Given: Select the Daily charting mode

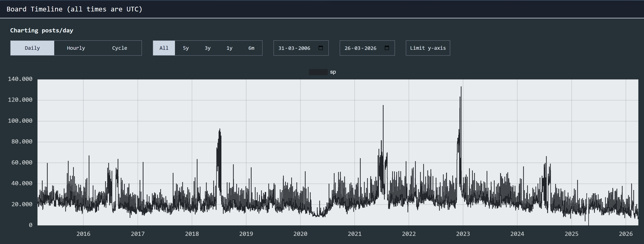Looking at the screenshot, I should [x=32, y=48].
